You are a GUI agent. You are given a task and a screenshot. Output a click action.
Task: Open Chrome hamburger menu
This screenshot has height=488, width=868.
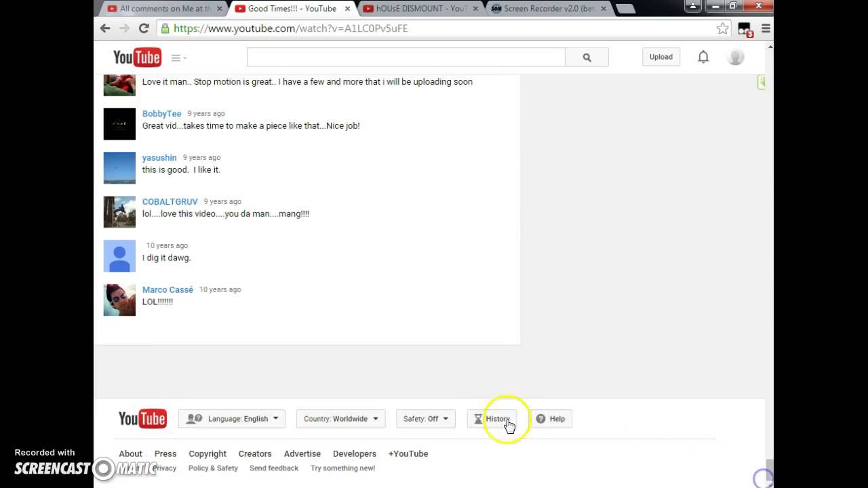766,28
